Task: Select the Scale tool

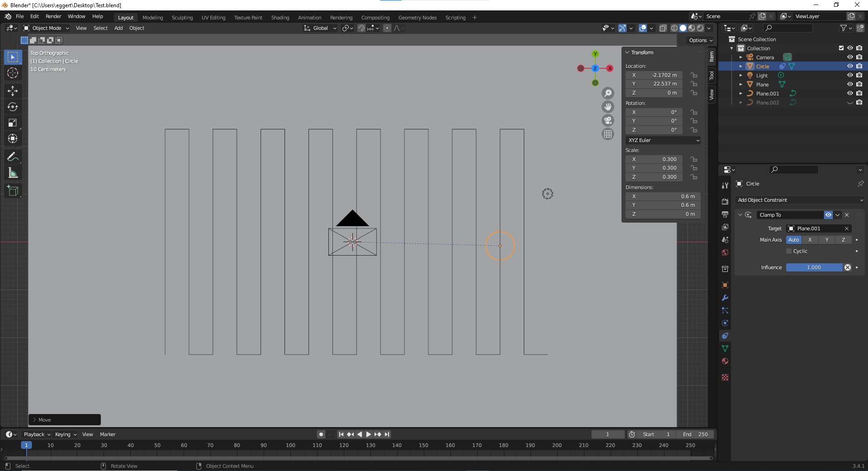Action: click(x=13, y=123)
